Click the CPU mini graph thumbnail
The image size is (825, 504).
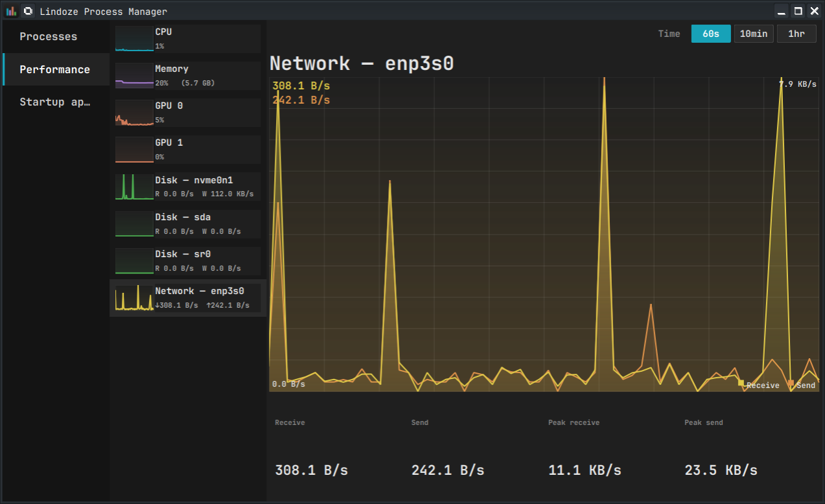point(134,39)
